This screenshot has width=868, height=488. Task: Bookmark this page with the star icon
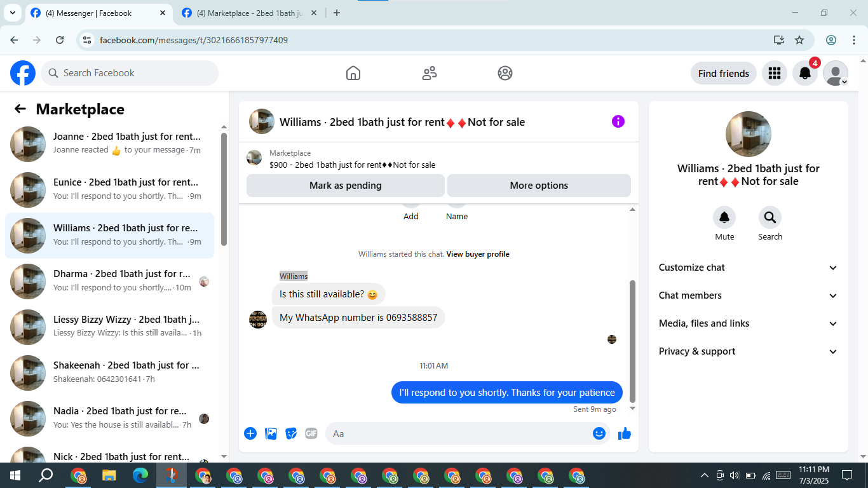(x=799, y=40)
